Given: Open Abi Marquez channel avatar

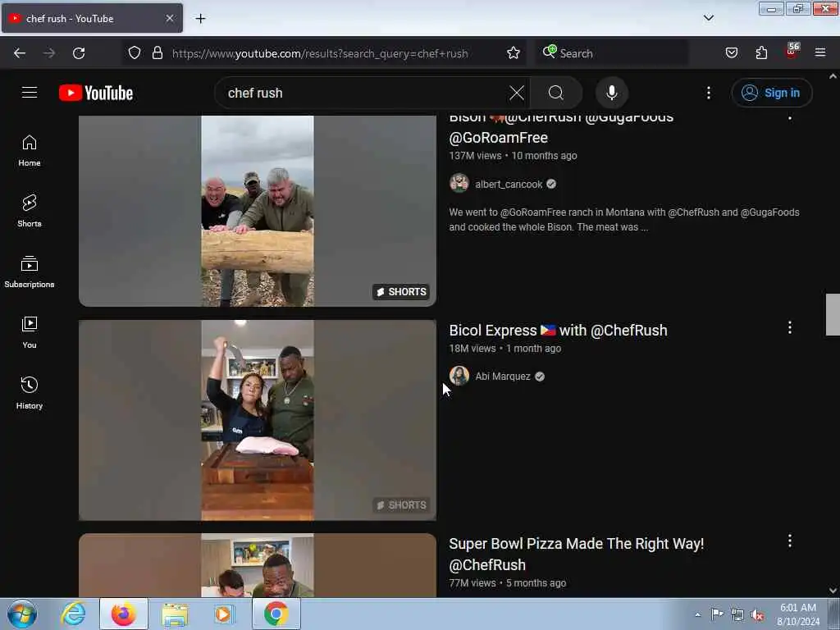Looking at the screenshot, I should coord(459,376).
